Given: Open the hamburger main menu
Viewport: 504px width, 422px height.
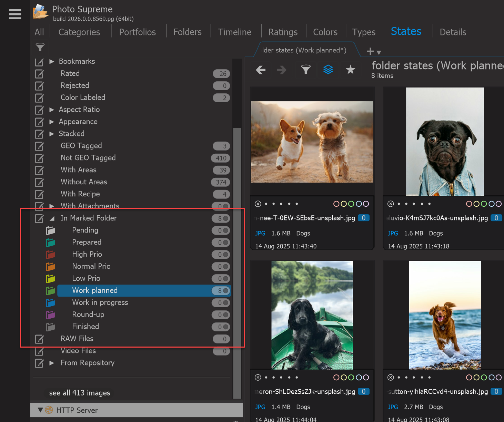Looking at the screenshot, I should pos(15,14).
